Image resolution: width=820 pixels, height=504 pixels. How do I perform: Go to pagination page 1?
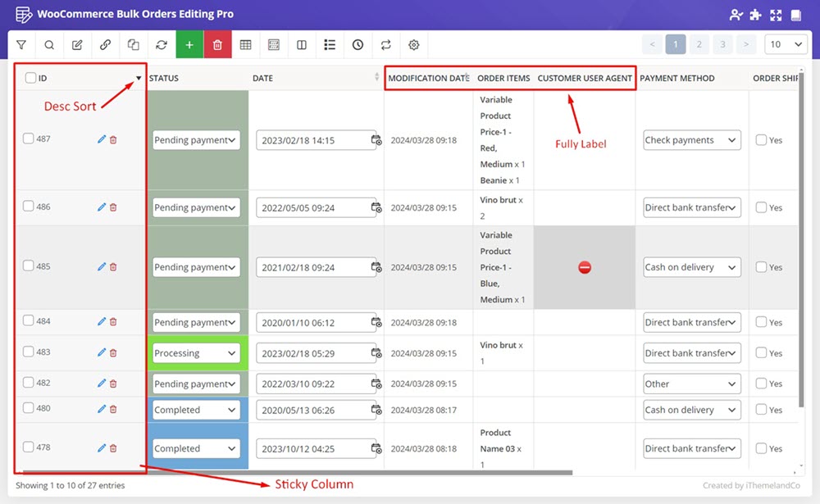(x=675, y=44)
